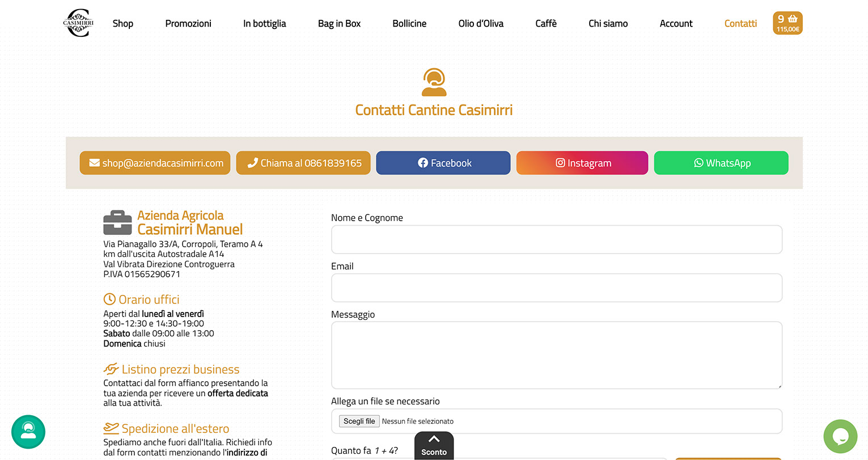The image size is (868, 460).
Task: Click the Contatti Cantine Casimirri heading
Action: pyautogui.click(x=434, y=110)
